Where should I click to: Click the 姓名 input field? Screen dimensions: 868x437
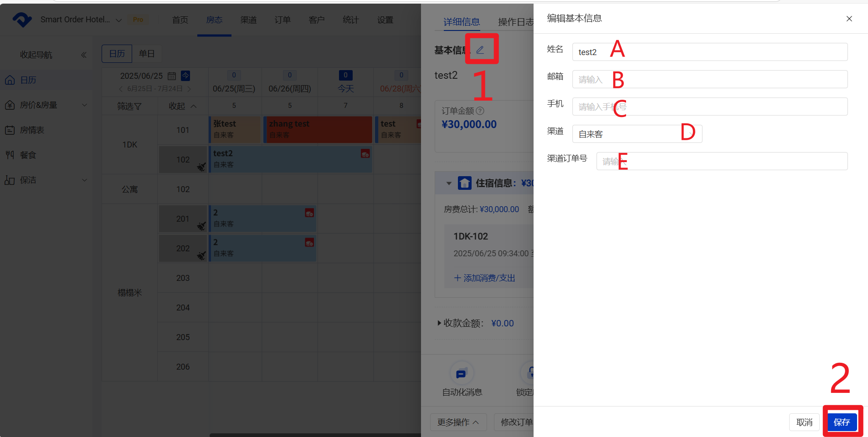tap(710, 52)
